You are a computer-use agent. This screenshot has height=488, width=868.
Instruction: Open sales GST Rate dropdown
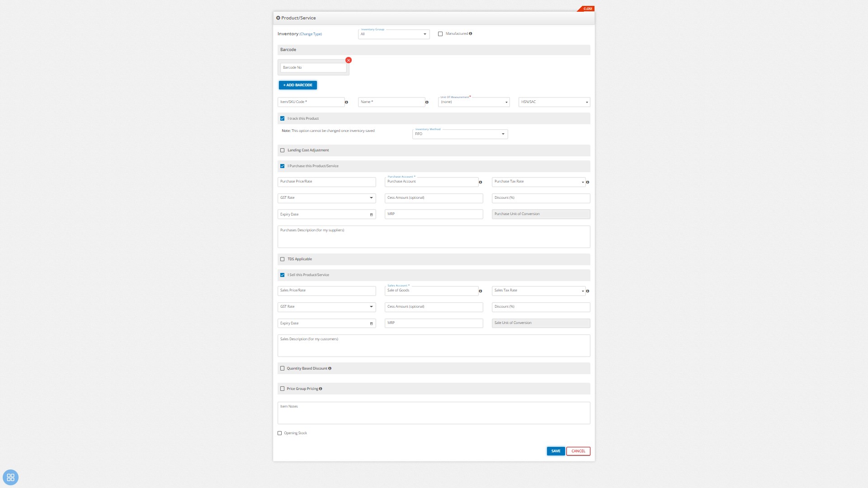(327, 307)
